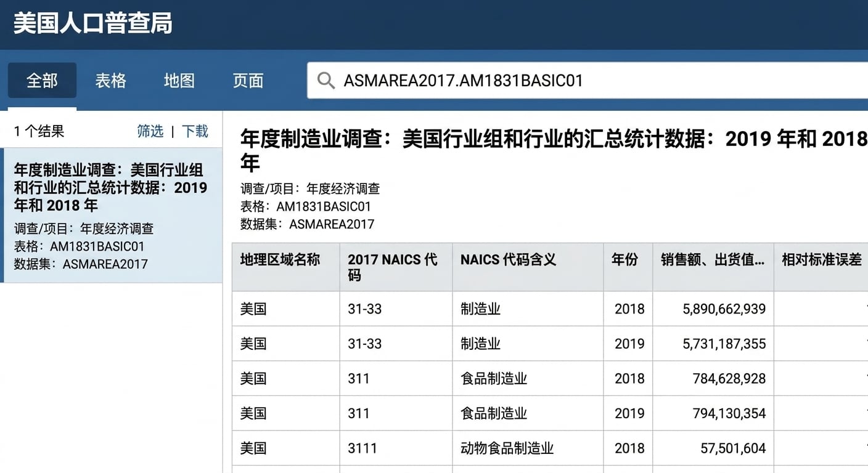Click the main 年度制造业调查 table title heading
The image size is (868, 473).
pyautogui.click(x=554, y=151)
